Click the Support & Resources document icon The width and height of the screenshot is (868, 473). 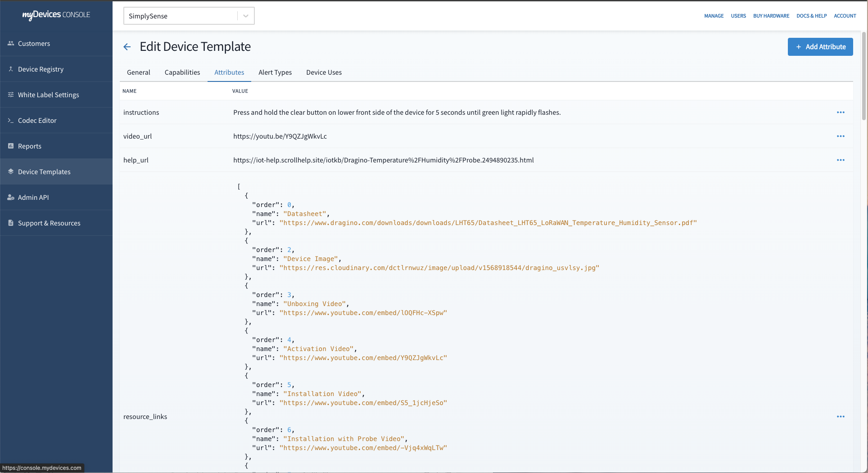click(x=11, y=223)
